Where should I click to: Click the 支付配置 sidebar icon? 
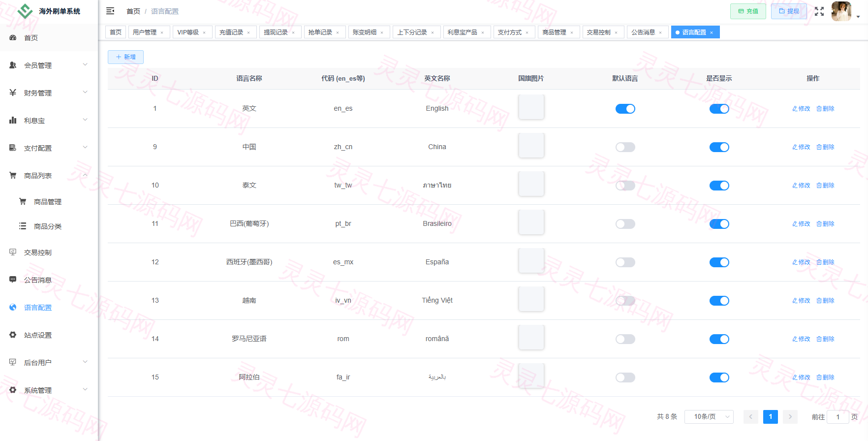tap(13, 148)
